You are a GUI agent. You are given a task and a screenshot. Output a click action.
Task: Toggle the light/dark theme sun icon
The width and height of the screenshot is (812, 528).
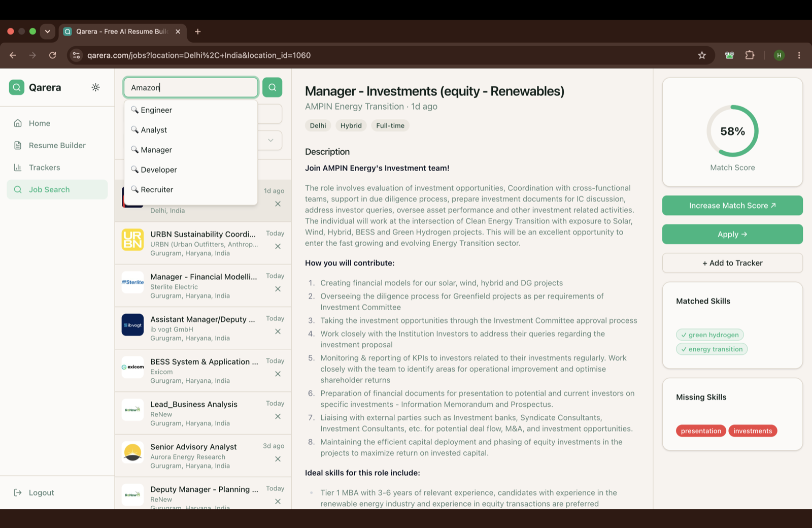pyautogui.click(x=95, y=87)
